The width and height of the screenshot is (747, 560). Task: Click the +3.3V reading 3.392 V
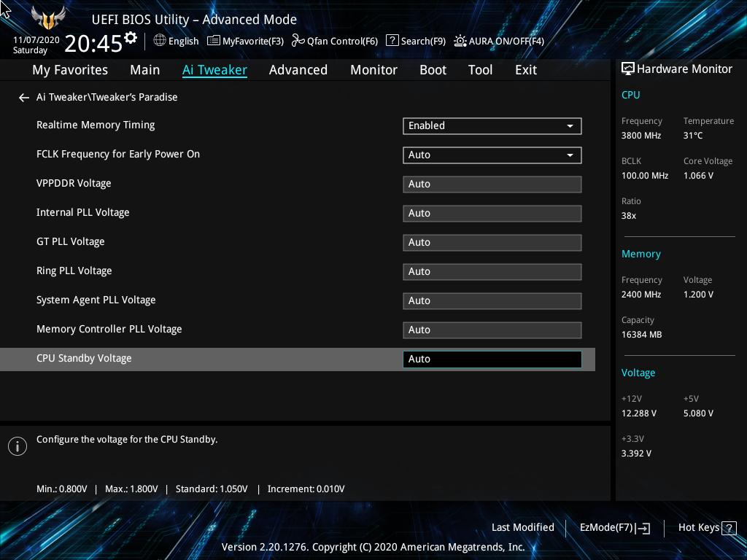click(x=636, y=454)
